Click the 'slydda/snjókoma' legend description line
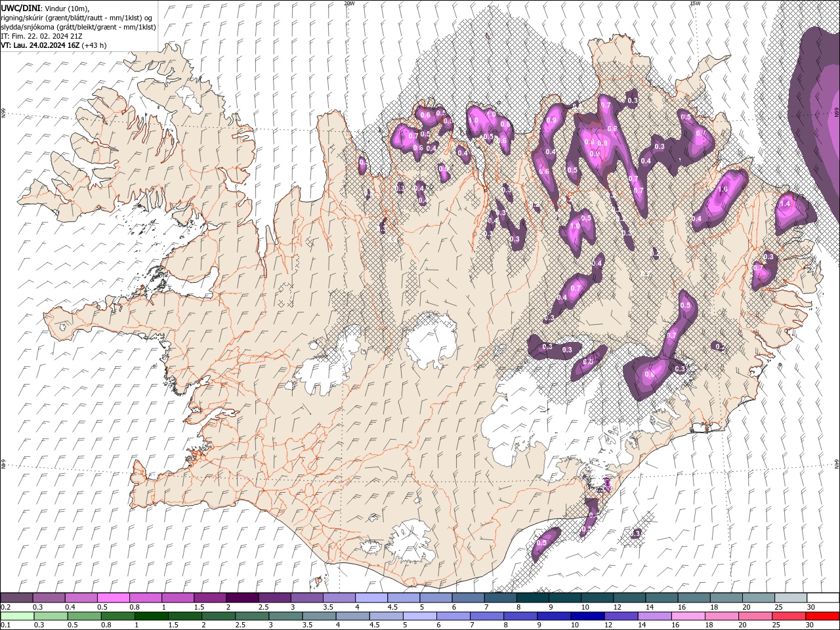The height and width of the screenshot is (630, 840). tap(78, 27)
